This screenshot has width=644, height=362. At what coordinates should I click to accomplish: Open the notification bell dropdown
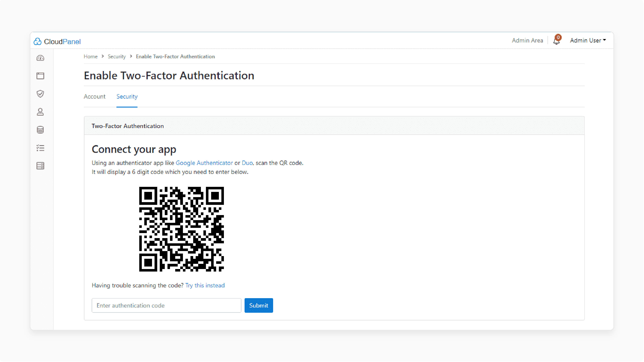pyautogui.click(x=556, y=40)
